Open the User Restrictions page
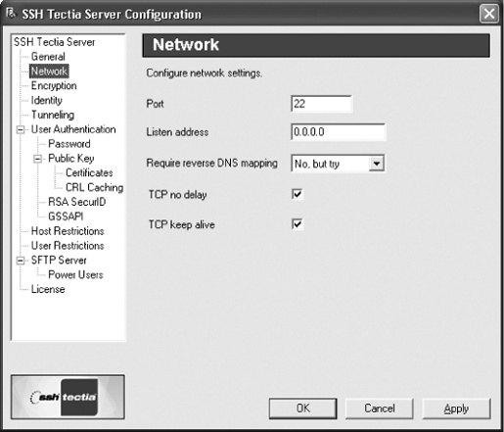This screenshot has height=432, width=504. [x=68, y=246]
